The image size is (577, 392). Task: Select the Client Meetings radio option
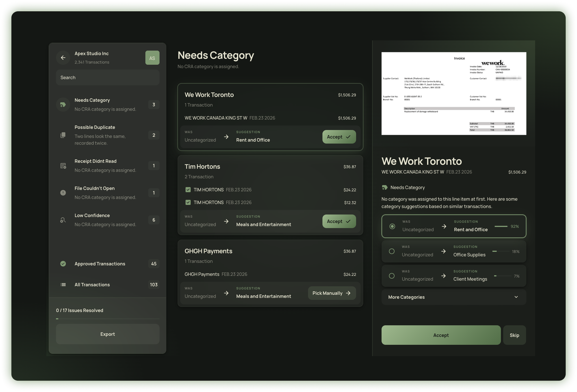pos(392,276)
